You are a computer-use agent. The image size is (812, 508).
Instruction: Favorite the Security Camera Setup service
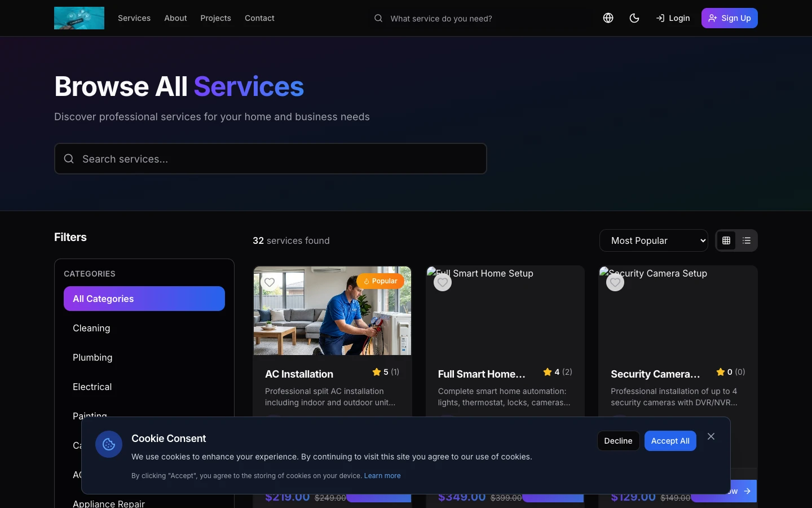(x=615, y=282)
